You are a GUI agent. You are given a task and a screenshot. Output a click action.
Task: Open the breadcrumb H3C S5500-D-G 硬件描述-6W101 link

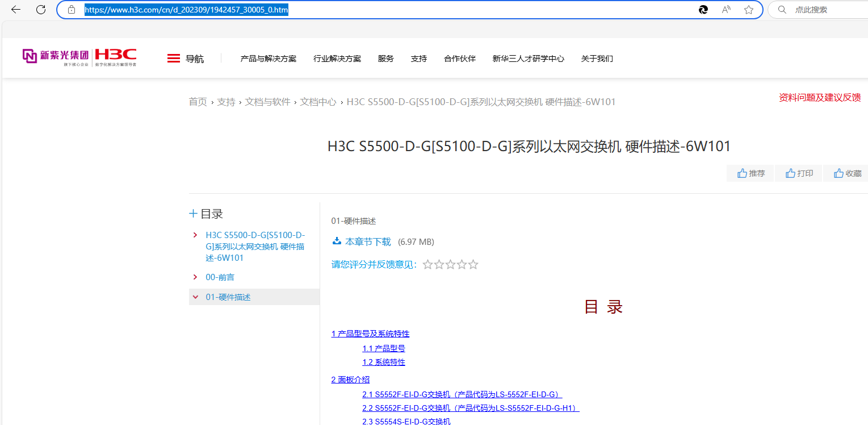click(481, 102)
